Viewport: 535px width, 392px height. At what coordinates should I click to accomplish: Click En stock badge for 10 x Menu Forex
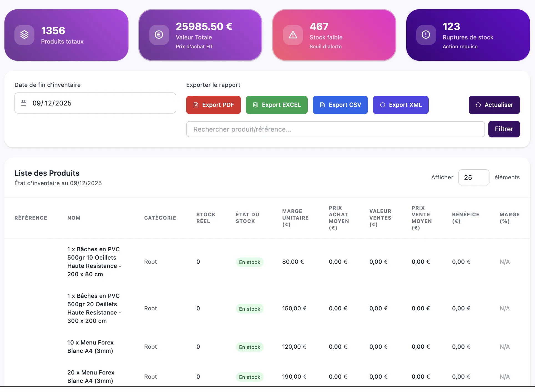(249, 347)
